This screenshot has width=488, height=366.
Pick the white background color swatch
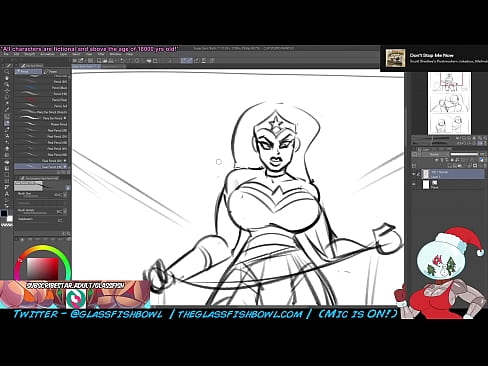[10, 219]
